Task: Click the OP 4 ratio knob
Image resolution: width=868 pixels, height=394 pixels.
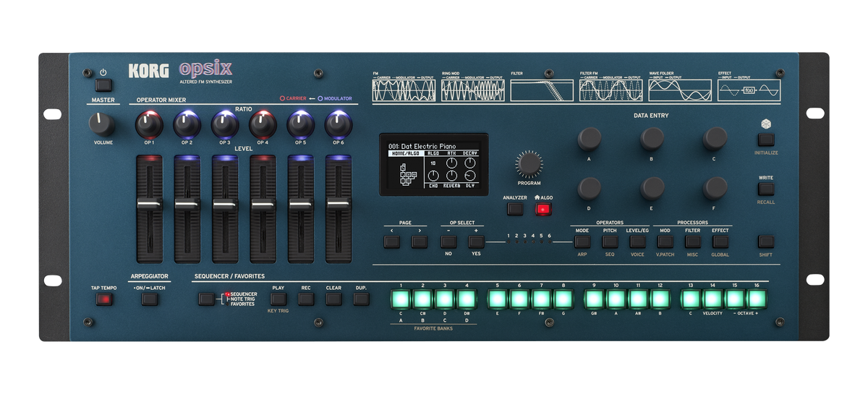Action: 263,124
